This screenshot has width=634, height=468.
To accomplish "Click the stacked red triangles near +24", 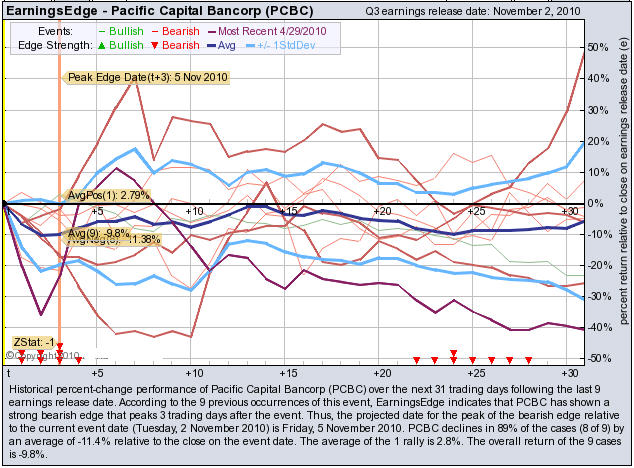I will coord(454,356).
